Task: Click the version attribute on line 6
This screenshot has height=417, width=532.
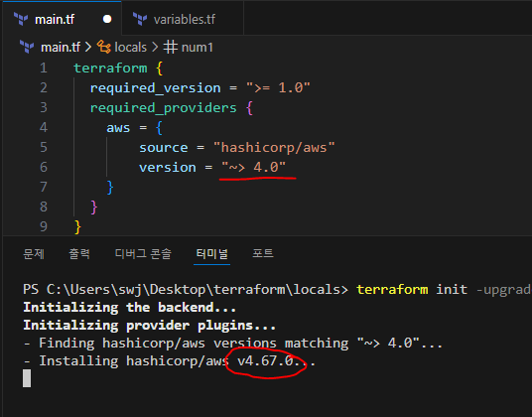Action: click(x=168, y=167)
